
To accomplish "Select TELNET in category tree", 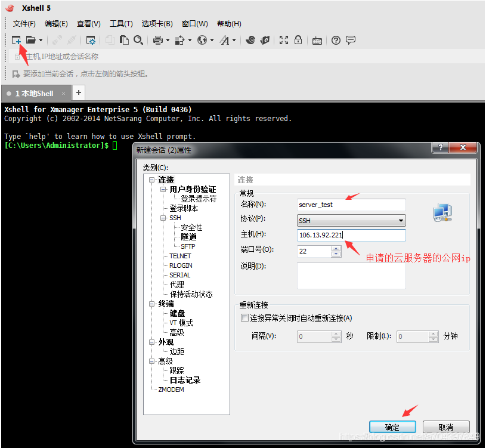I will click(x=180, y=256).
